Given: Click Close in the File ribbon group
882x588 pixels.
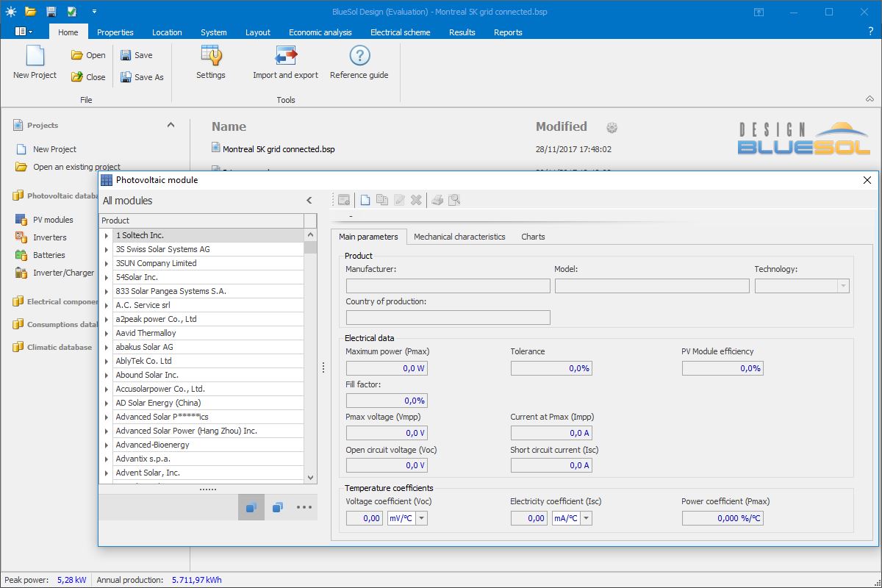Looking at the screenshot, I should coord(88,77).
